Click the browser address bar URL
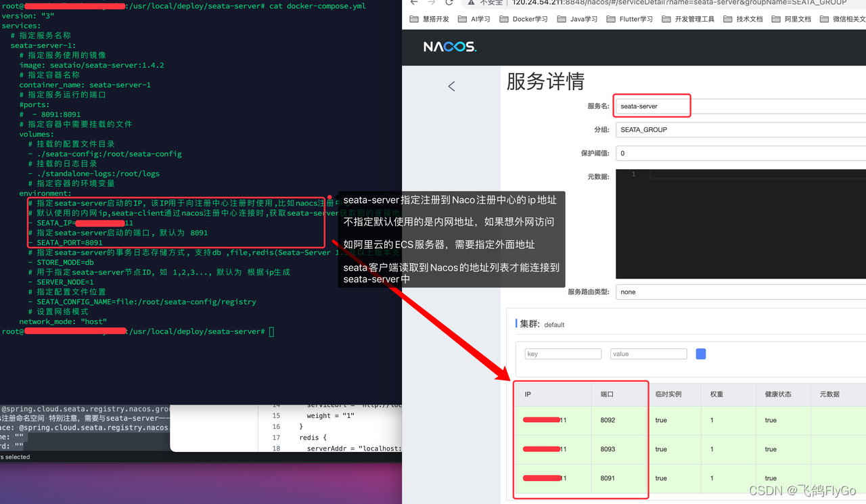Viewport: 866px width, 504px height. 679,3
